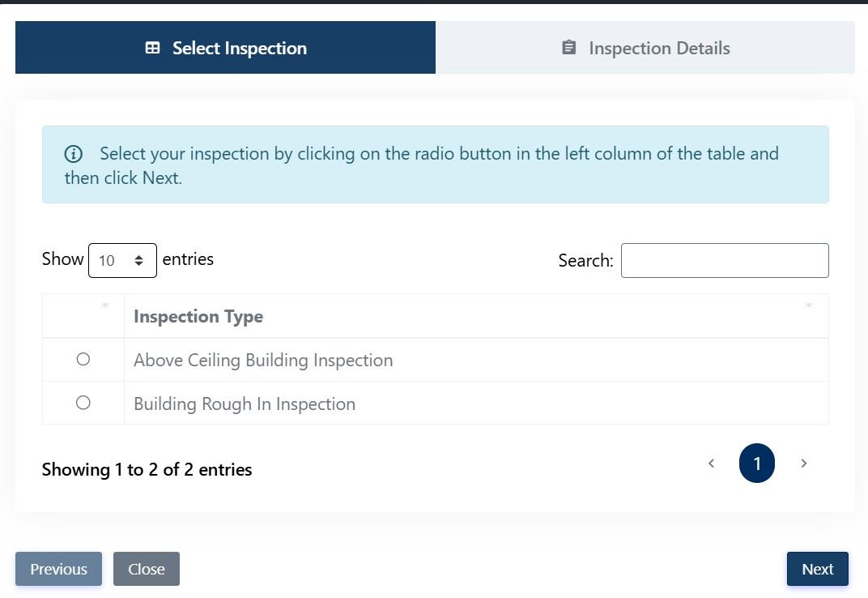Click inside the Search text field

pos(725,260)
